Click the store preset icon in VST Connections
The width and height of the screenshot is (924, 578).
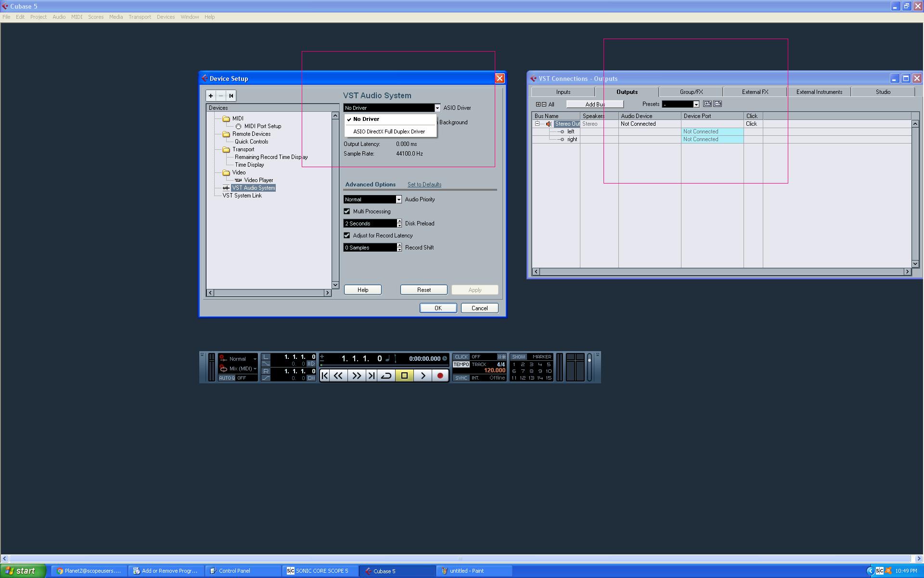707,104
